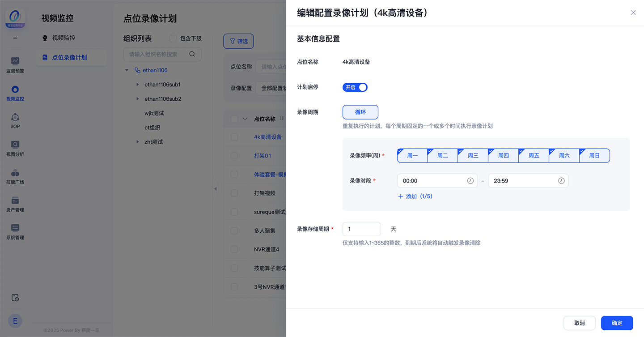644x337 pixels.
Task: Expand the ethan1106sub1 tree node
Action: [x=137, y=85]
